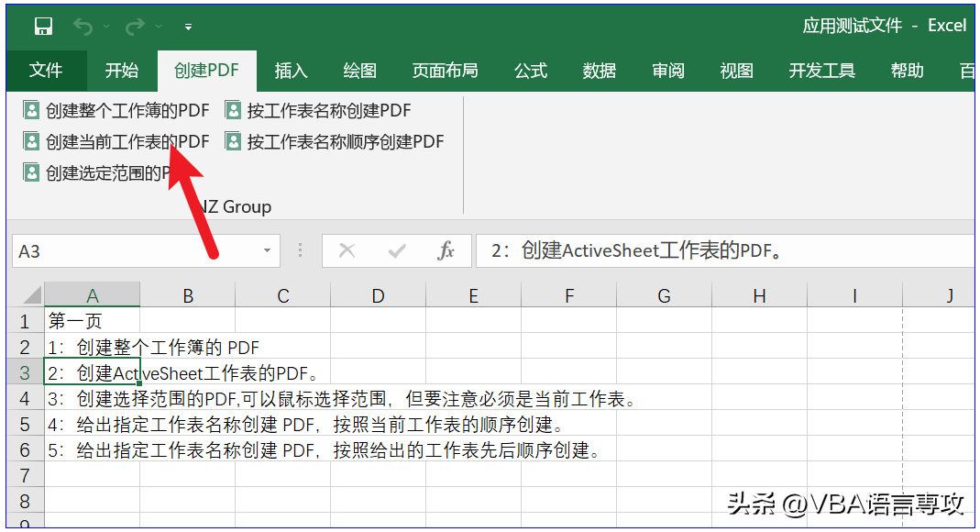The height and width of the screenshot is (532, 980).
Task: Switch to the 公式 ribbon tab
Action: [531, 71]
